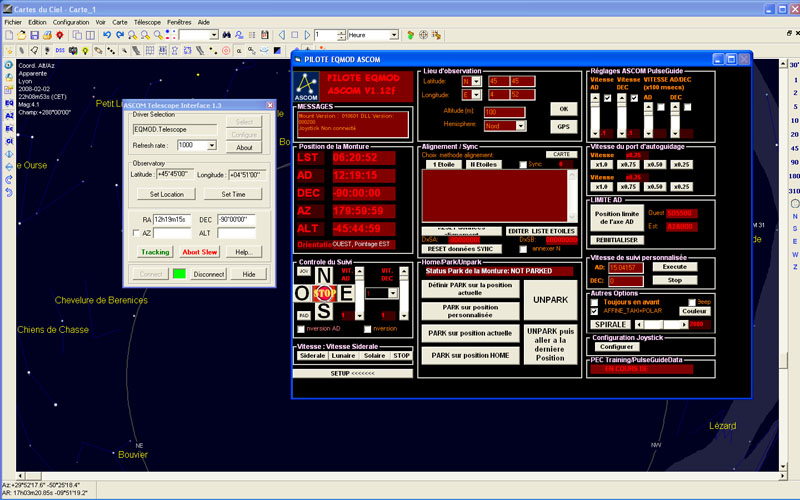Click the DSS image toolbar icon
Image resolution: width=800 pixels, height=500 pixels.
click(60, 51)
